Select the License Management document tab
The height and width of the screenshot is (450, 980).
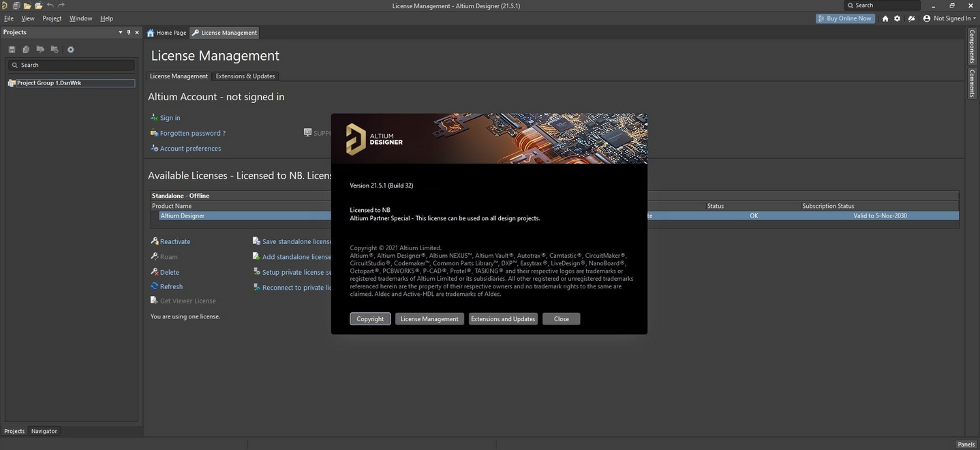[224, 33]
